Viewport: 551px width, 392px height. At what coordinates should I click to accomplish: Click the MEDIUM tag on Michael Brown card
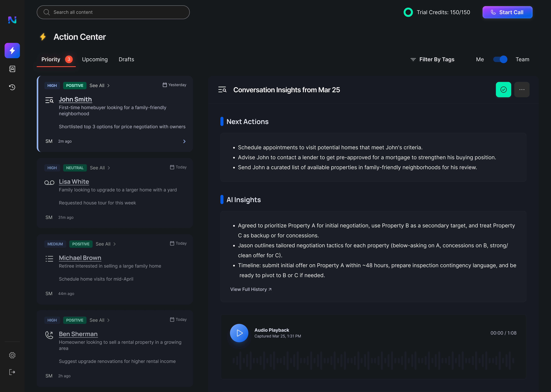click(x=55, y=244)
